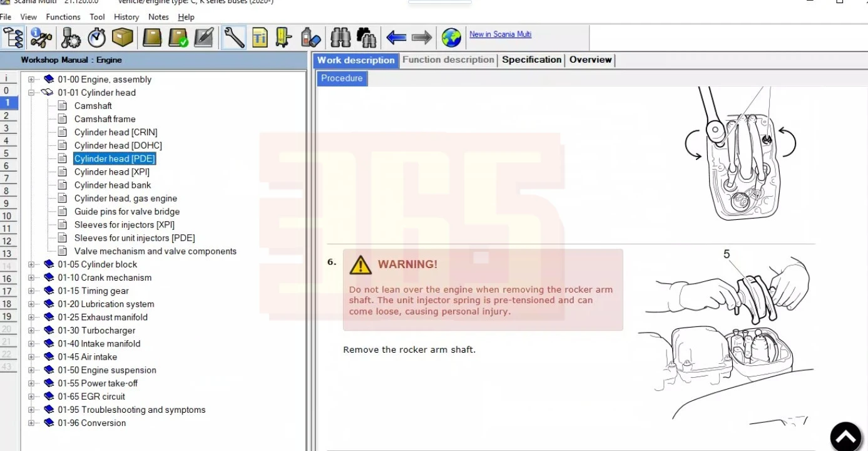868x451 pixels.
Task: Select Guide pins for valve bridge
Action: pos(127,212)
